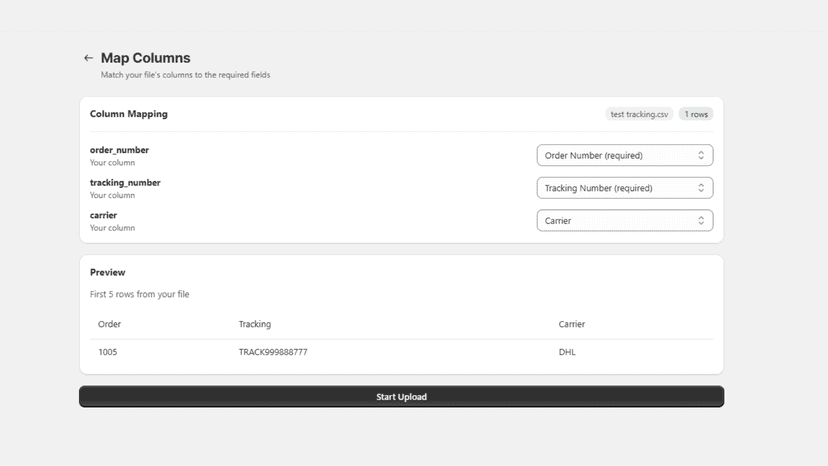Open the Tracking Number (required) dropdown
Image resolution: width=828 pixels, height=466 pixels.
click(625, 188)
